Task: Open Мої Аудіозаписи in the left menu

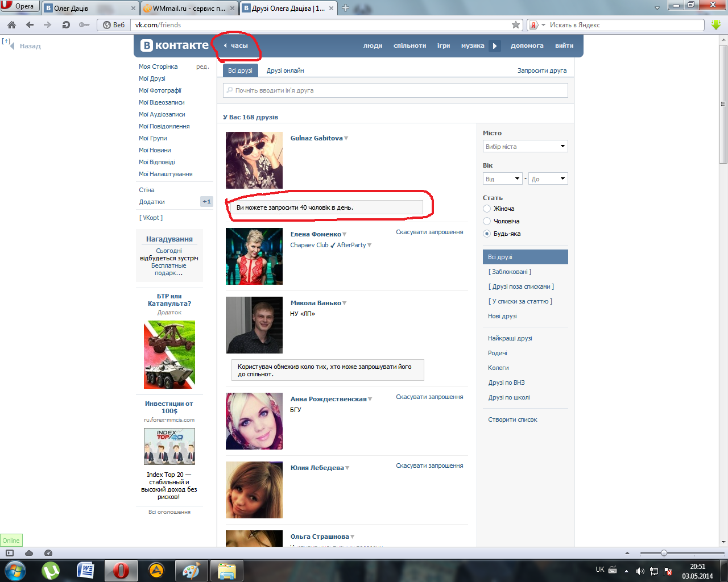Action: pos(162,114)
